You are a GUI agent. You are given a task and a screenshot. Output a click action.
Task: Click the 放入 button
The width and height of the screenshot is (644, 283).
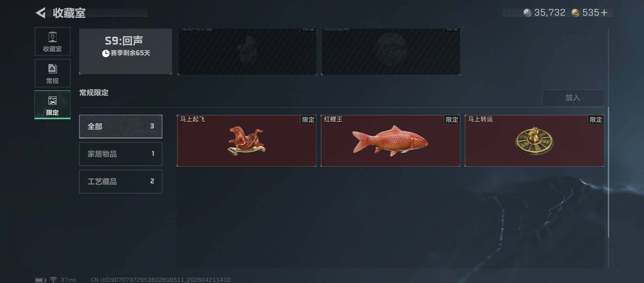[x=573, y=98]
